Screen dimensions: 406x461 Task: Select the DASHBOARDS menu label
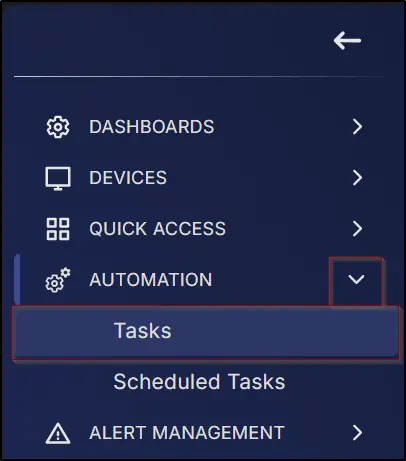tap(151, 127)
